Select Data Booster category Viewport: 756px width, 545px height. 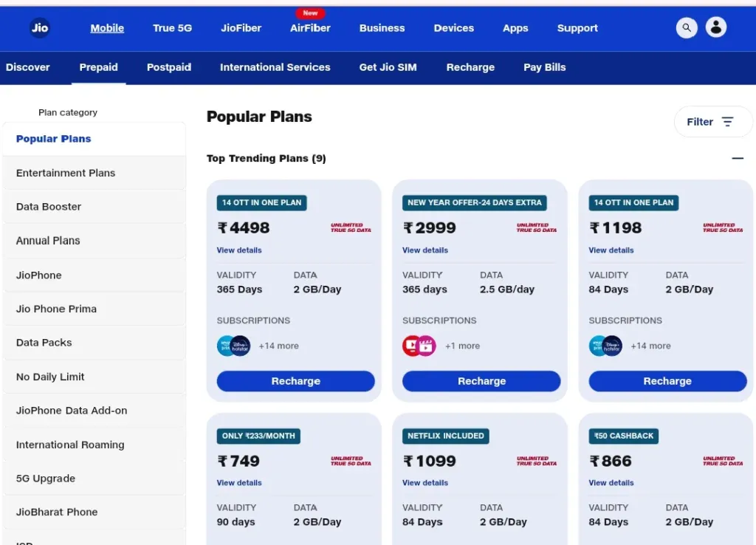point(49,207)
